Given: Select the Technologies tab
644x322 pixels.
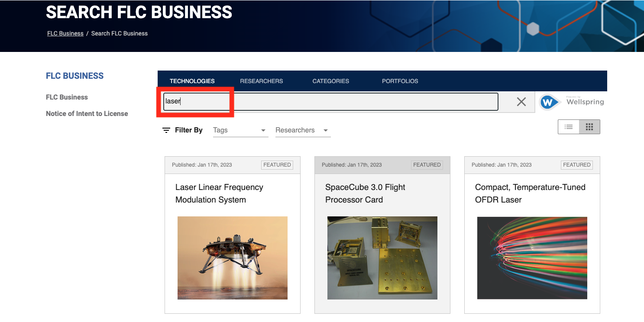Looking at the screenshot, I should tap(192, 81).
